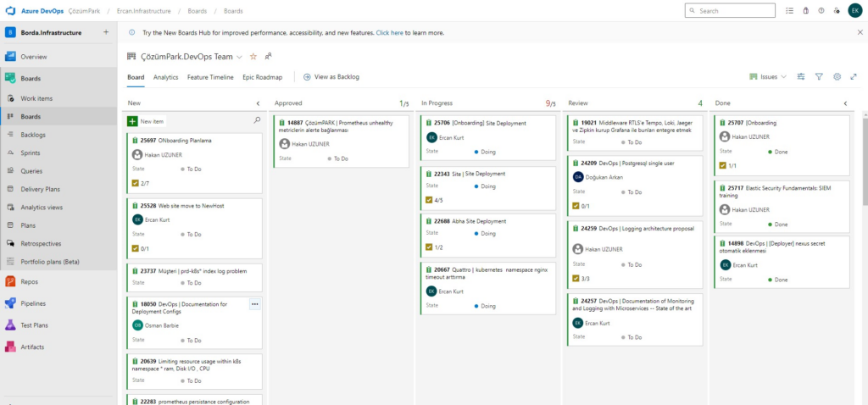Viewport: 868px width, 405px height.
Task: Click the Azure DevOps logo icon
Action: (10, 10)
